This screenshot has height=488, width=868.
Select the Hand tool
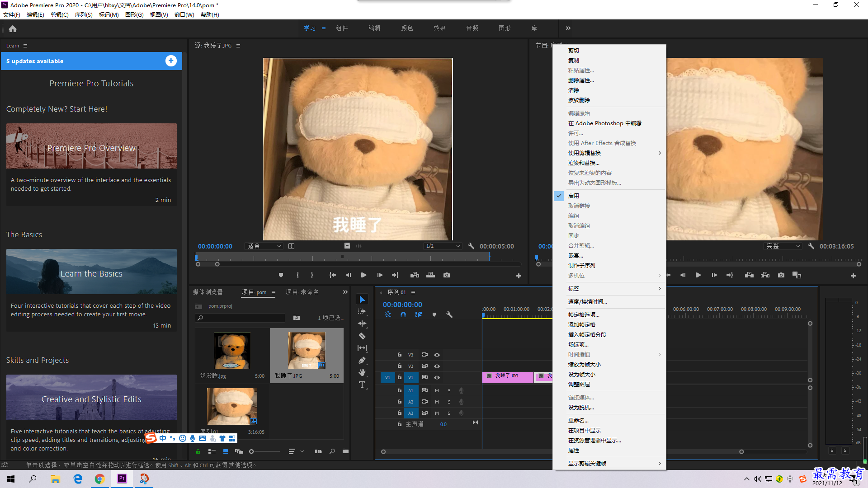pyautogui.click(x=362, y=372)
